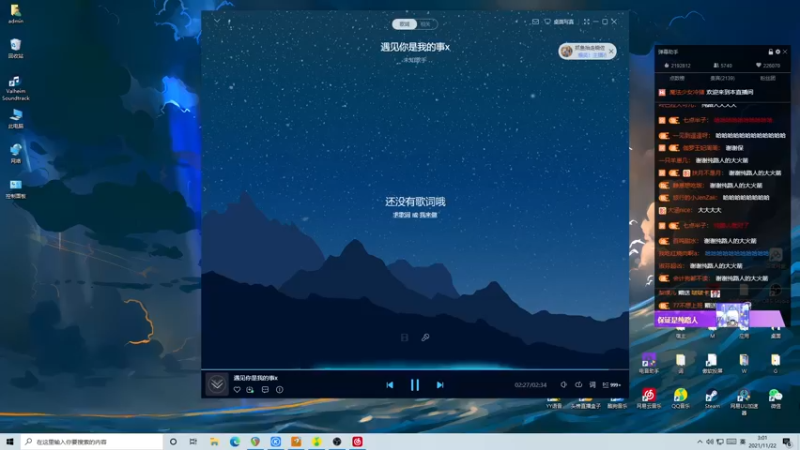
Task: Switch to the first tab in danmaku assistant
Action: pos(677,78)
